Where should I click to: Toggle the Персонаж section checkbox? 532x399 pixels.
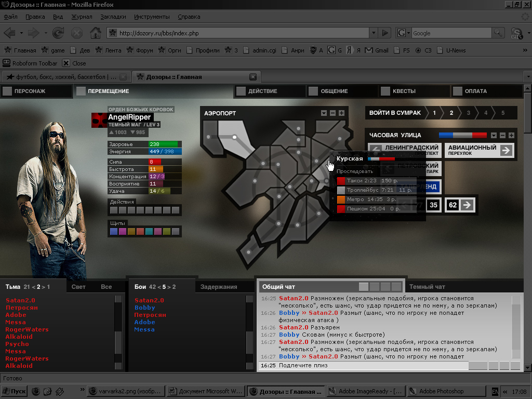pyautogui.click(x=7, y=91)
